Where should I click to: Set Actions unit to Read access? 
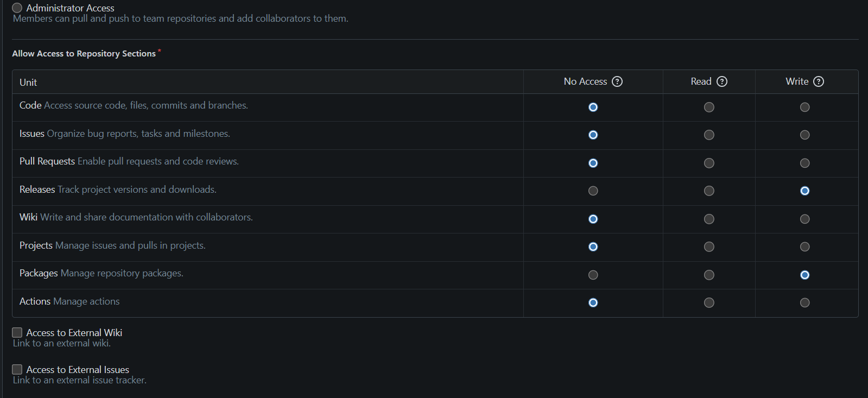click(x=709, y=303)
